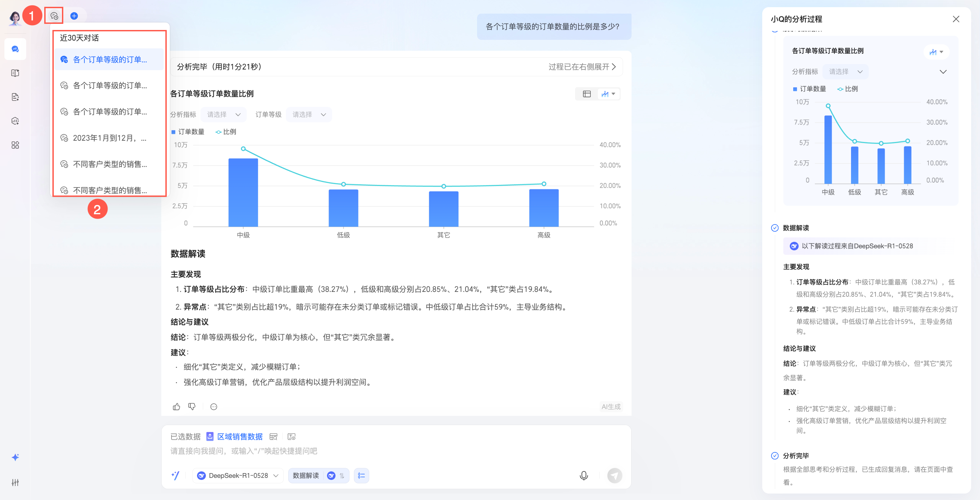Open the 区域销售数据 dataset link
This screenshot has height=500, width=980.
[x=240, y=436]
